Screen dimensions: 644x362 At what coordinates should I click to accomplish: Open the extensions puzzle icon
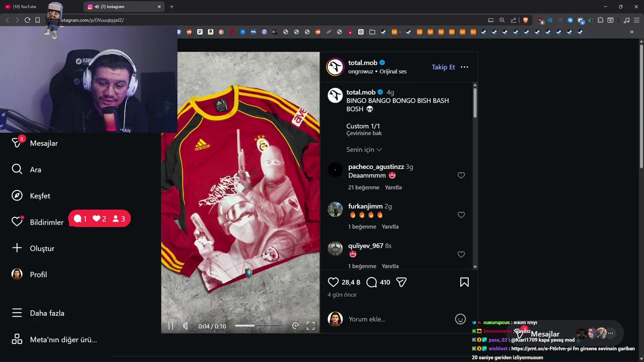click(600, 20)
